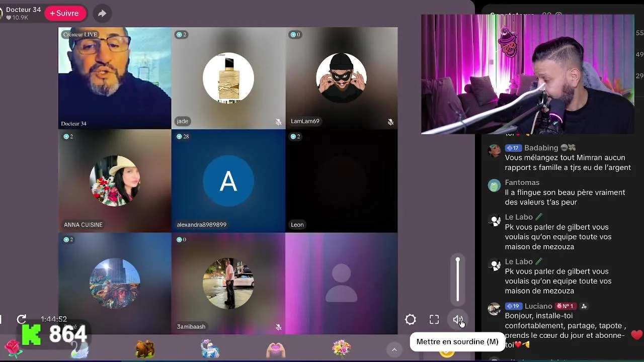Open Fantomas's username in chat
Viewport: 644px width, 362px height.
(x=522, y=183)
